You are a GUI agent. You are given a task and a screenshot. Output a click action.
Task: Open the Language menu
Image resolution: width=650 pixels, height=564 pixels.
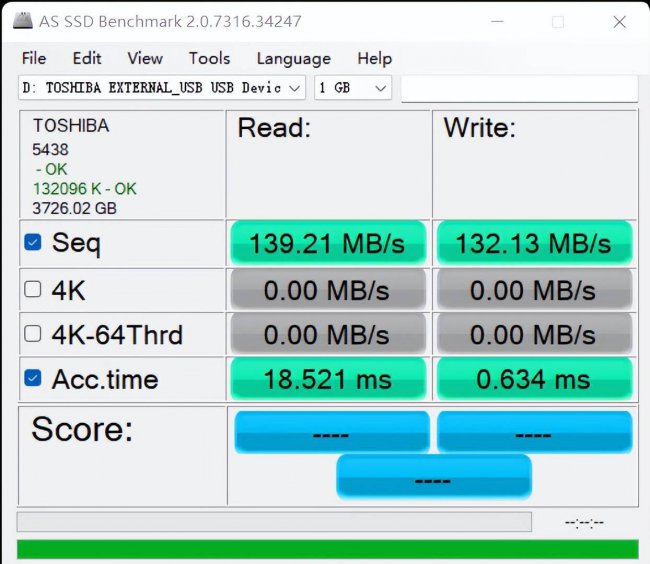(x=293, y=59)
